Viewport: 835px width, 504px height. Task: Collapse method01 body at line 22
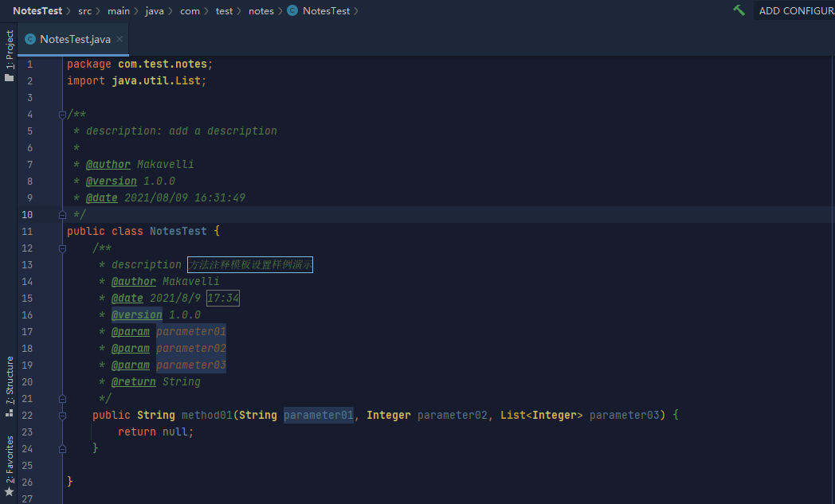point(62,415)
